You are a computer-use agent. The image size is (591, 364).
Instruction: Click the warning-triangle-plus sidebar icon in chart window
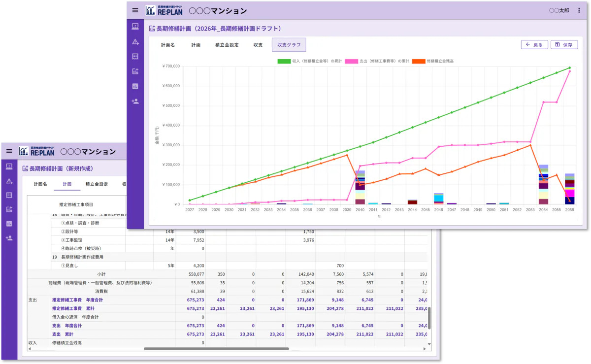(x=135, y=42)
